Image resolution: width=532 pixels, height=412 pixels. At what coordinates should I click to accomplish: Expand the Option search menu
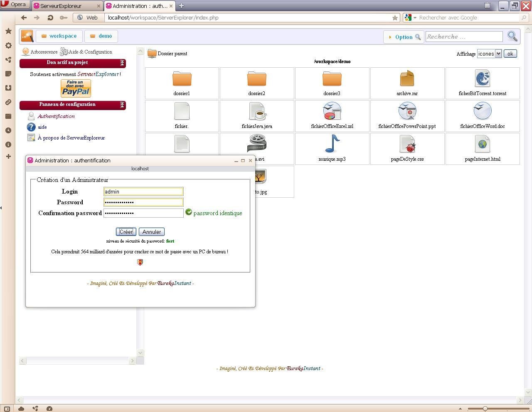point(403,37)
